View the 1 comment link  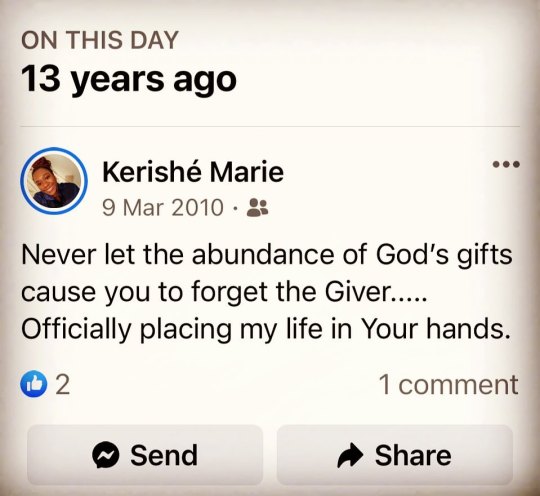pyautogui.click(x=448, y=384)
